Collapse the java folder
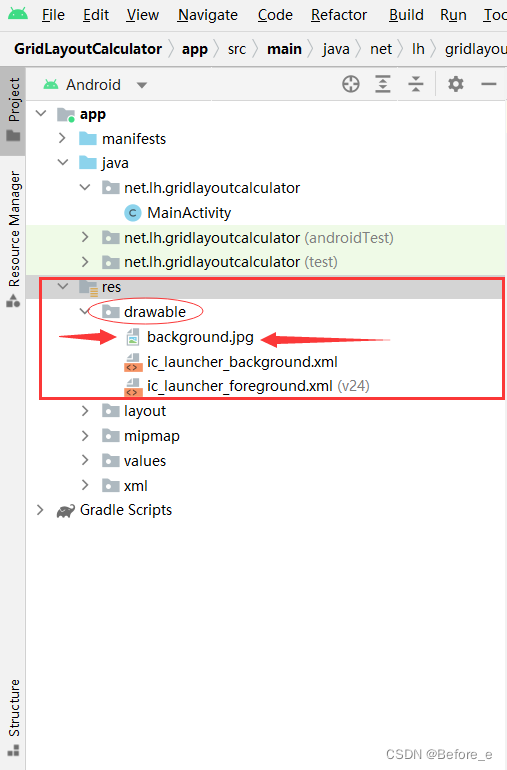The height and width of the screenshot is (770, 507). 63,163
